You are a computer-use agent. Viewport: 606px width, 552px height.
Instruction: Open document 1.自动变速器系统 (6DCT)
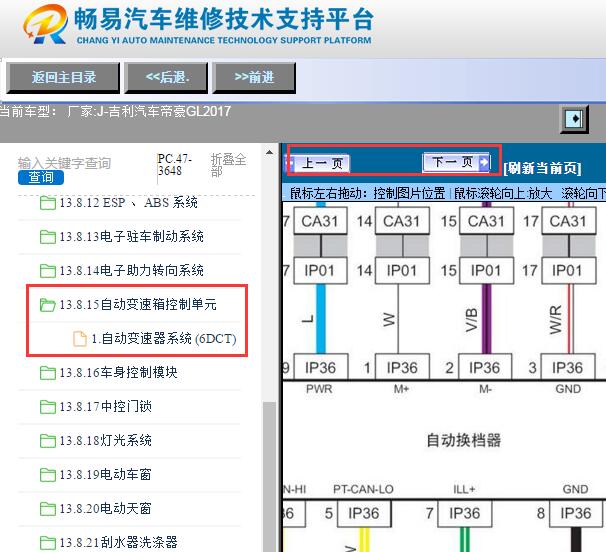[x=155, y=339]
